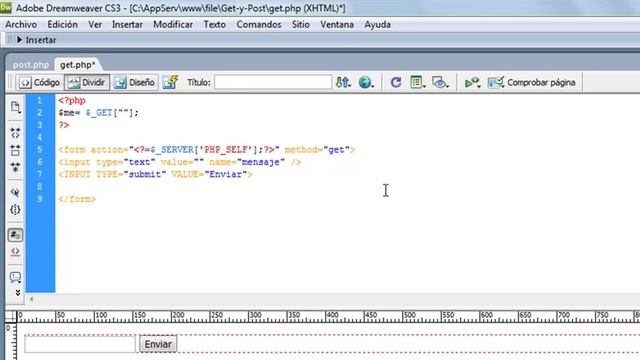Open the Edición menu
Screen dimensions: 640x360
pos(62,24)
